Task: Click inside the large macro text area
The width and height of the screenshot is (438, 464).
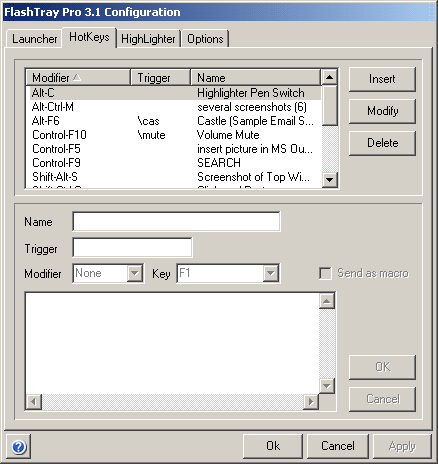Action: pos(172,343)
